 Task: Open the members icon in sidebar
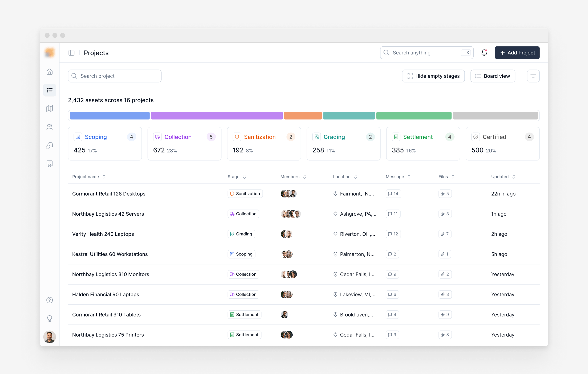[50, 127]
